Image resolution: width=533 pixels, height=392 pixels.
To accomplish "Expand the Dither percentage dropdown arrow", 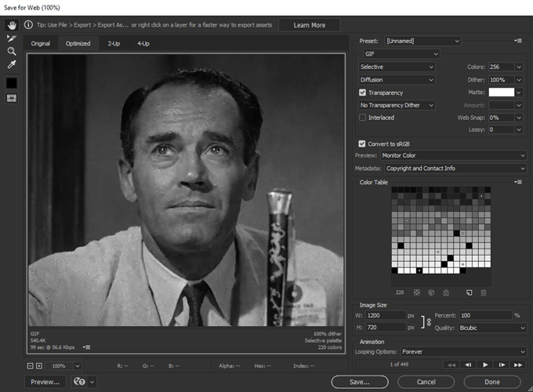I will tap(519, 80).
